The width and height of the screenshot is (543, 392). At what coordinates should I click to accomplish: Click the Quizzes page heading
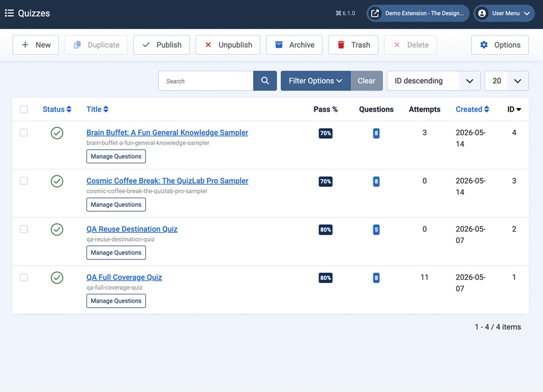pos(34,13)
